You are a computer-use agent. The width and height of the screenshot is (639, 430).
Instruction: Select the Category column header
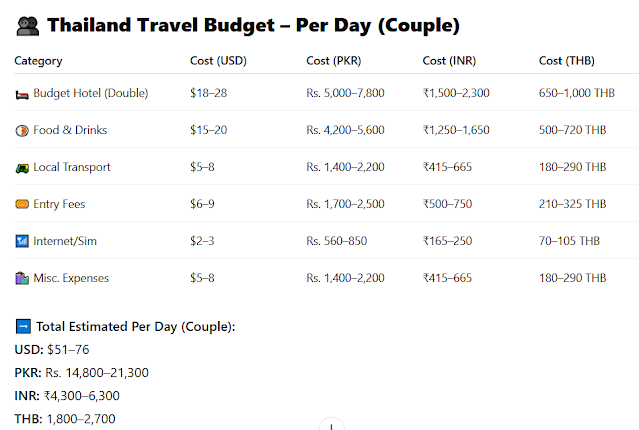tap(38, 61)
